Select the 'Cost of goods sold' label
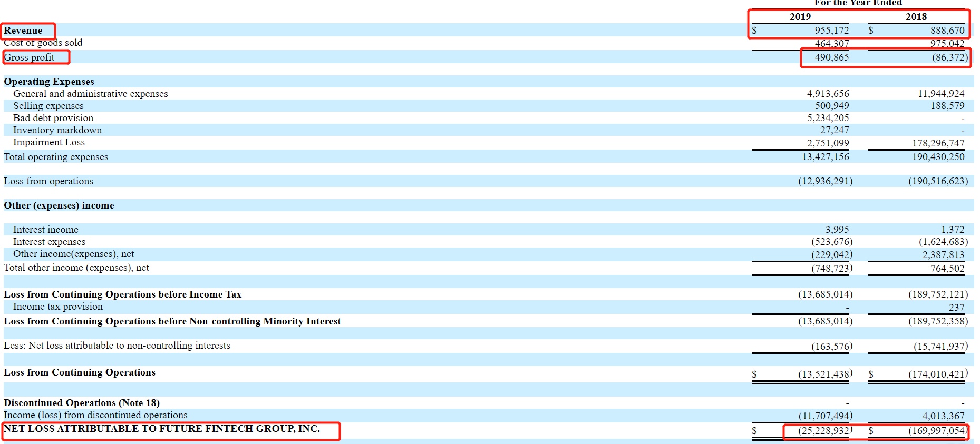The image size is (980, 444). coord(43,43)
